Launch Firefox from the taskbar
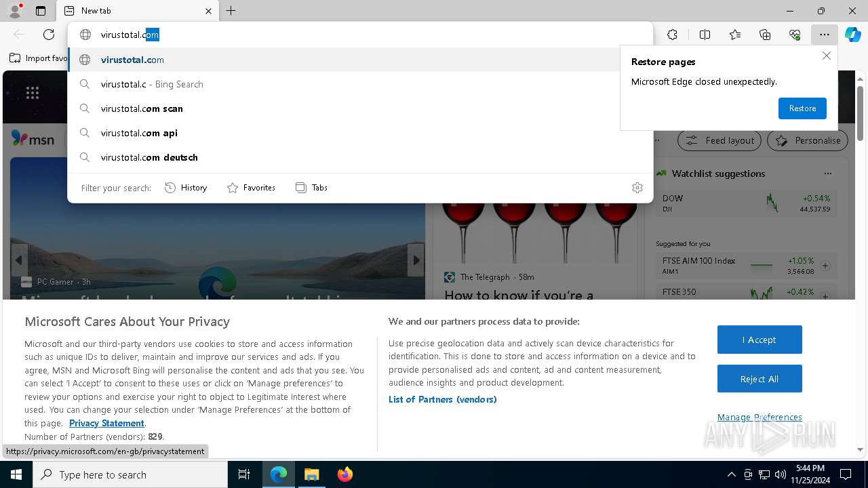The width and height of the screenshot is (868, 488). click(x=344, y=474)
